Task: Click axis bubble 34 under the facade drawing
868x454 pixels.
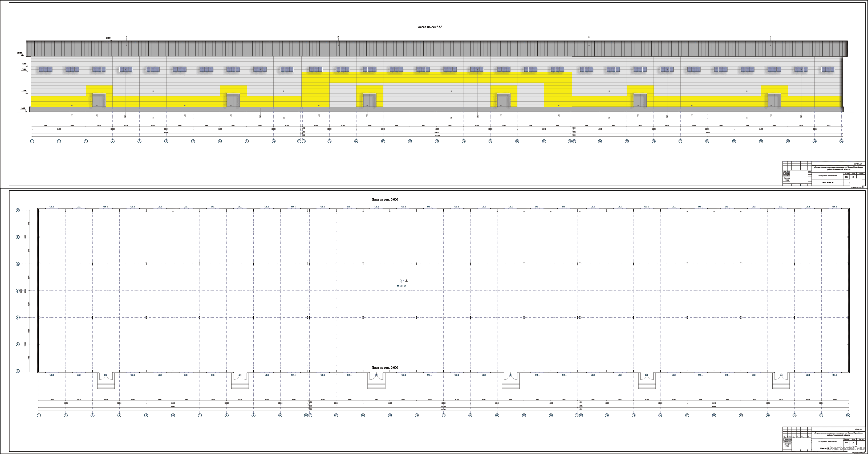Action: (841, 141)
